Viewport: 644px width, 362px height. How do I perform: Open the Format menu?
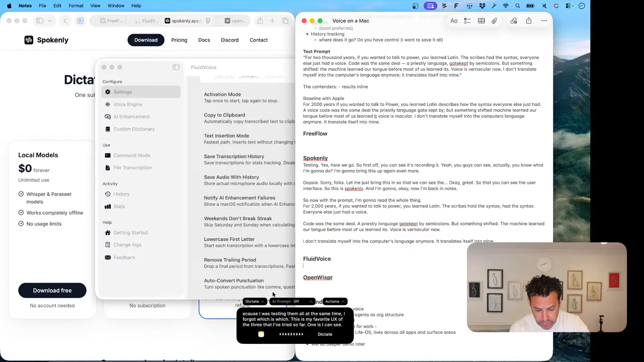pyautogui.click(x=76, y=6)
